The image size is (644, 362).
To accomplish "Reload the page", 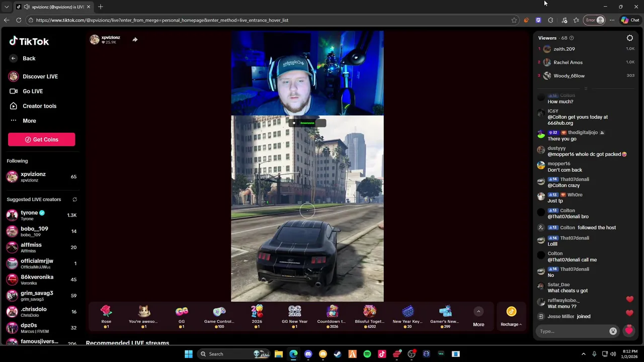I will pyautogui.click(x=19, y=20).
